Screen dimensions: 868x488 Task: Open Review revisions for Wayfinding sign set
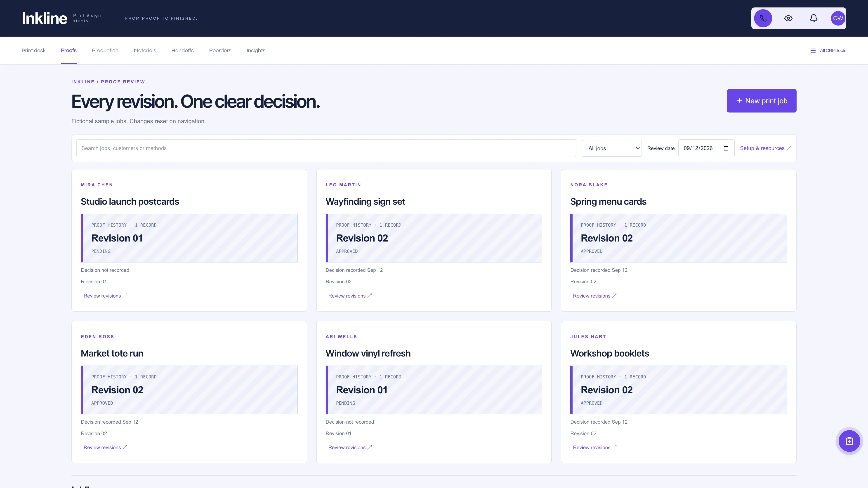click(350, 296)
